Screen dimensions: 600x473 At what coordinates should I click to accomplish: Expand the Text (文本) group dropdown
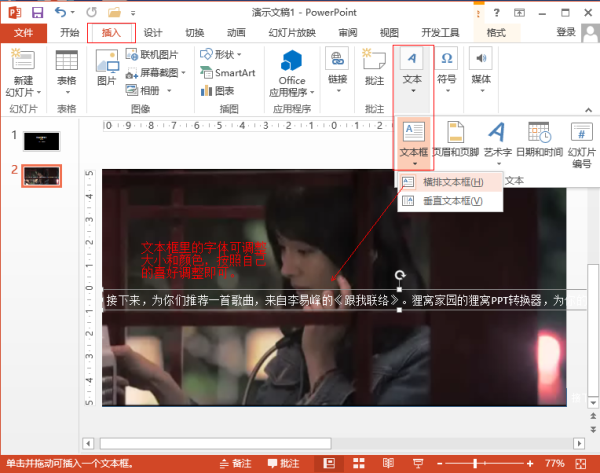tap(413, 91)
